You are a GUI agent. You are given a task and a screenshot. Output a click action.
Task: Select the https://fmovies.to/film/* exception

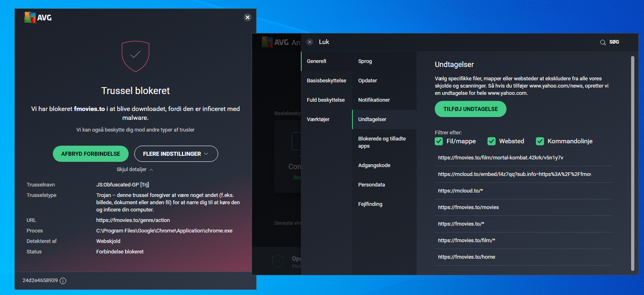523,241
